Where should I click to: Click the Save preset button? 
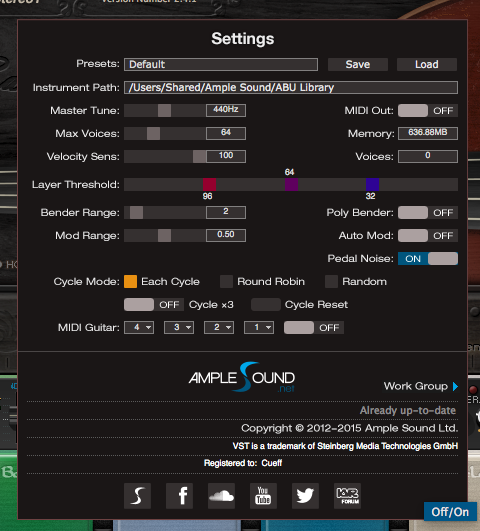tap(358, 64)
